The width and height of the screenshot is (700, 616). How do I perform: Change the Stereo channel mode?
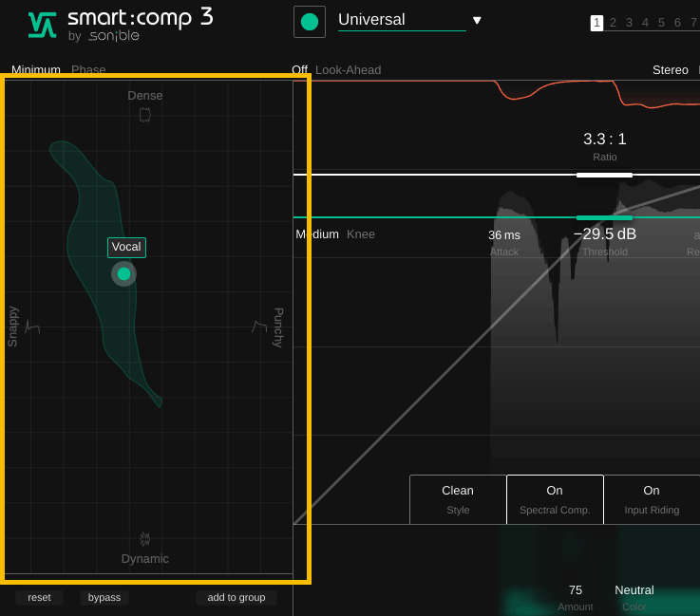pyautogui.click(x=671, y=70)
